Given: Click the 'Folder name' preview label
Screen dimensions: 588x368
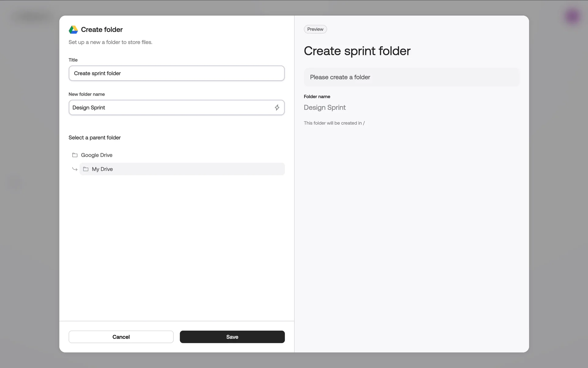Looking at the screenshot, I should [317, 97].
